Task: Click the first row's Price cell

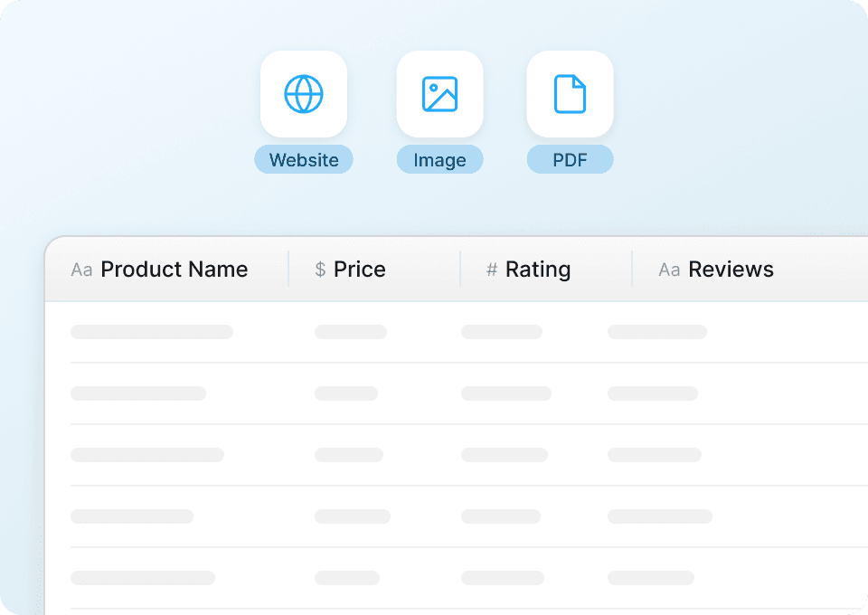Action: 351,332
